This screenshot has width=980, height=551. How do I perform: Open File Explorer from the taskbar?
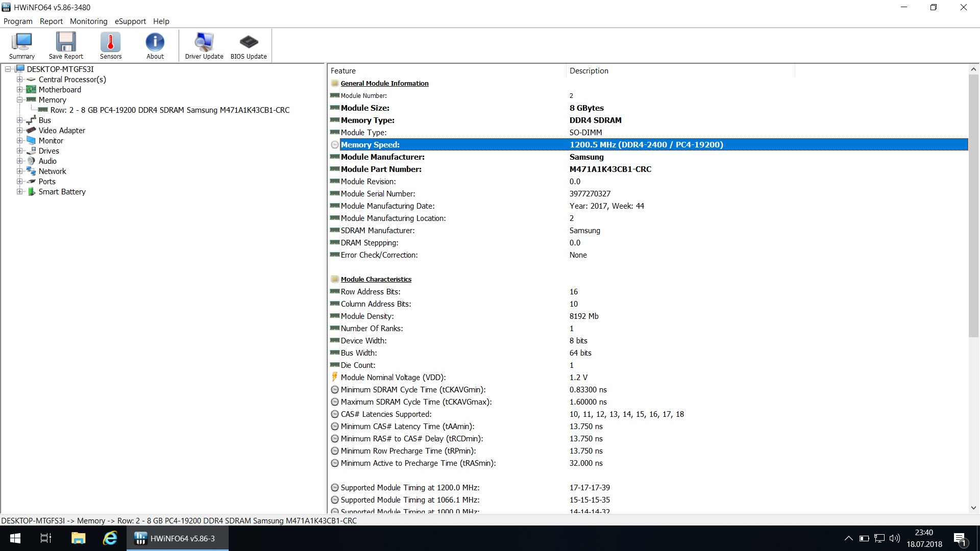[78, 538]
